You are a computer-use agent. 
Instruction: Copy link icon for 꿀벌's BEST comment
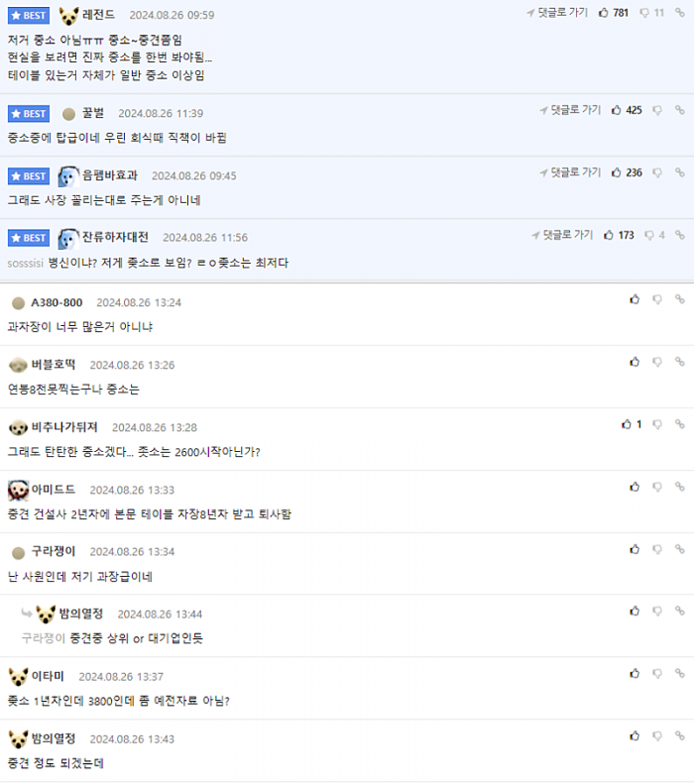coord(679,110)
